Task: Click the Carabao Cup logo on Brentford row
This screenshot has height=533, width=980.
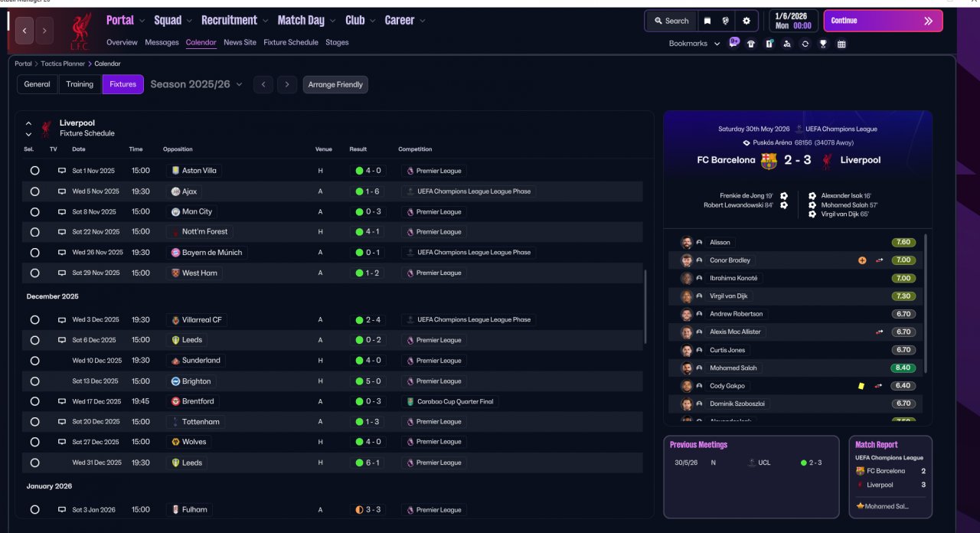Action: (410, 401)
